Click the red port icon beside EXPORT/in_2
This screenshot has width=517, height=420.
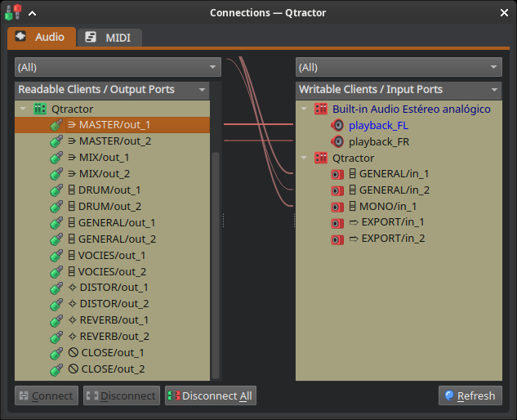[337, 239]
